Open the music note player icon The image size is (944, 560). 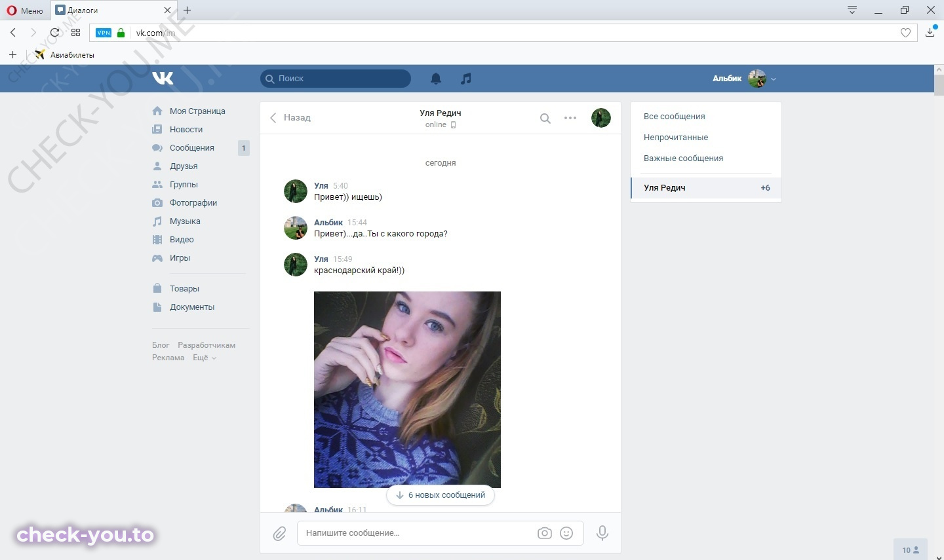coord(466,79)
